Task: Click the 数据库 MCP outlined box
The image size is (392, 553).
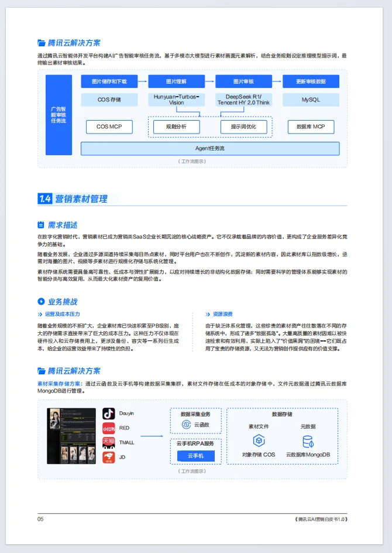Action: [311, 127]
